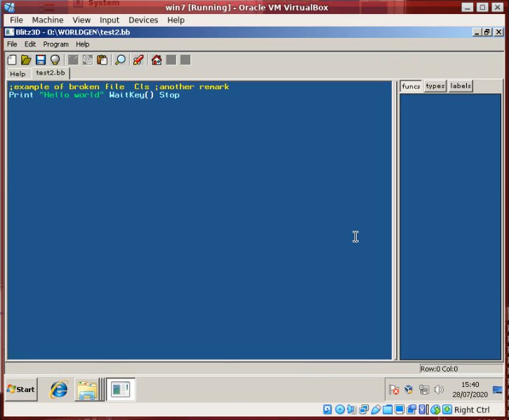
Task: Open Blitz3D Edit menu
Action: [30, 44]
